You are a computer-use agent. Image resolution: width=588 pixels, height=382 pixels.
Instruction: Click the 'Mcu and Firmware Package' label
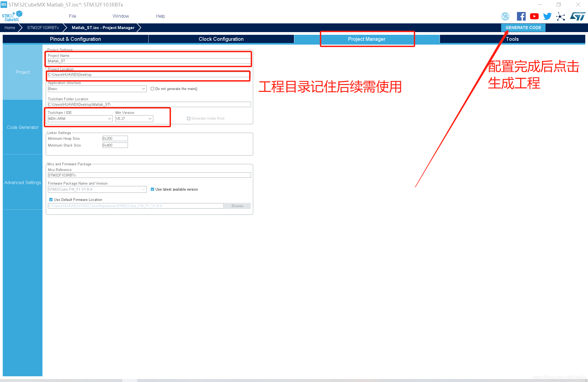69,164
